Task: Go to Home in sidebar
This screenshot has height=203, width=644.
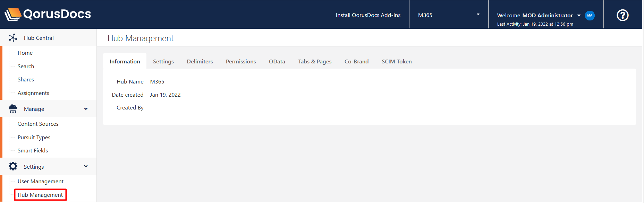Action: [25, 53]
